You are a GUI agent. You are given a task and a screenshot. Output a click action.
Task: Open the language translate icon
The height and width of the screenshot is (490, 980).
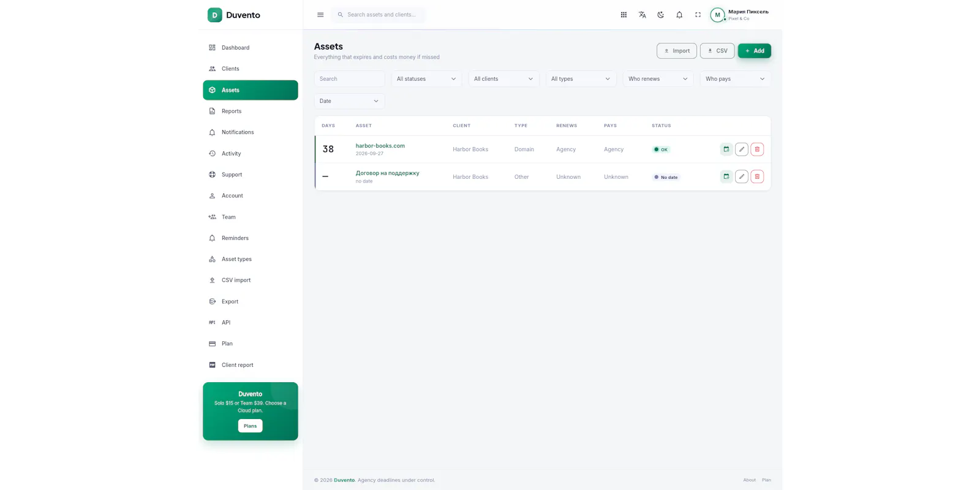click(642, 15)
